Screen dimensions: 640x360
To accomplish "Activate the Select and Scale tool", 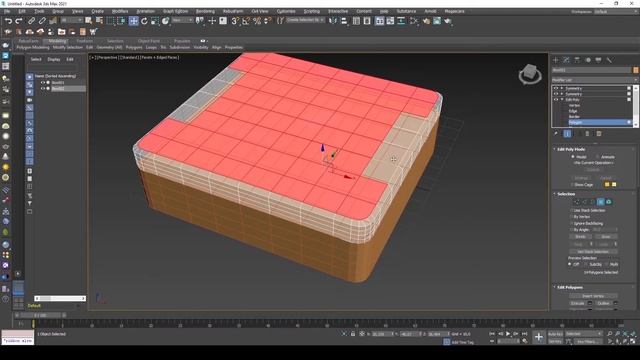I will click(x=155, y=21).
